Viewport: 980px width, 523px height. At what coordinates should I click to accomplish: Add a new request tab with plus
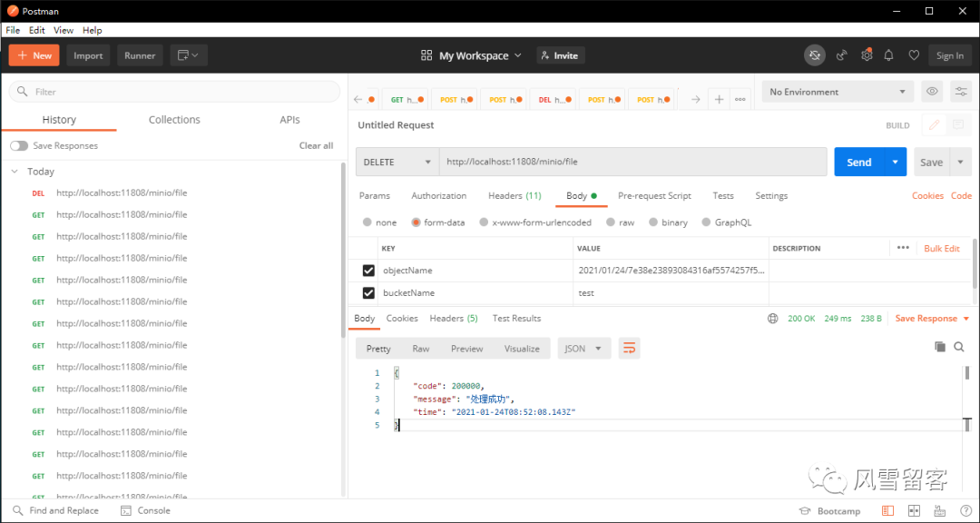(x=720, y=100)
